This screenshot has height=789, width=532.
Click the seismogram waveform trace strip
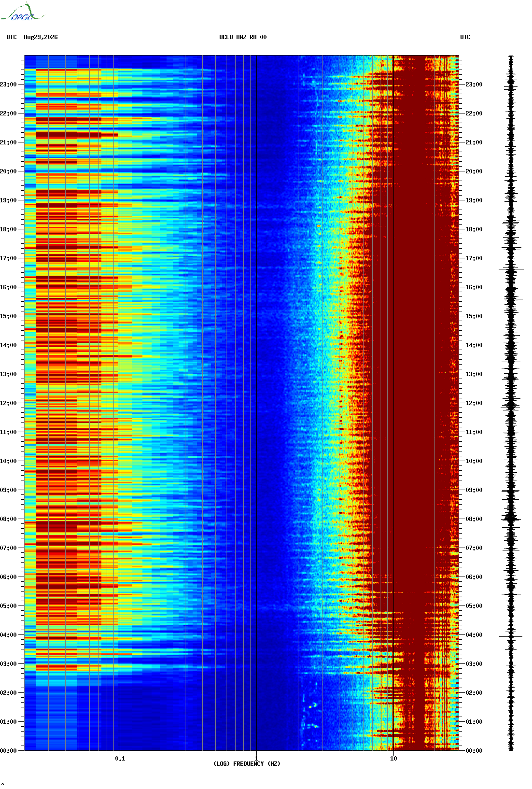pos(511,403)
